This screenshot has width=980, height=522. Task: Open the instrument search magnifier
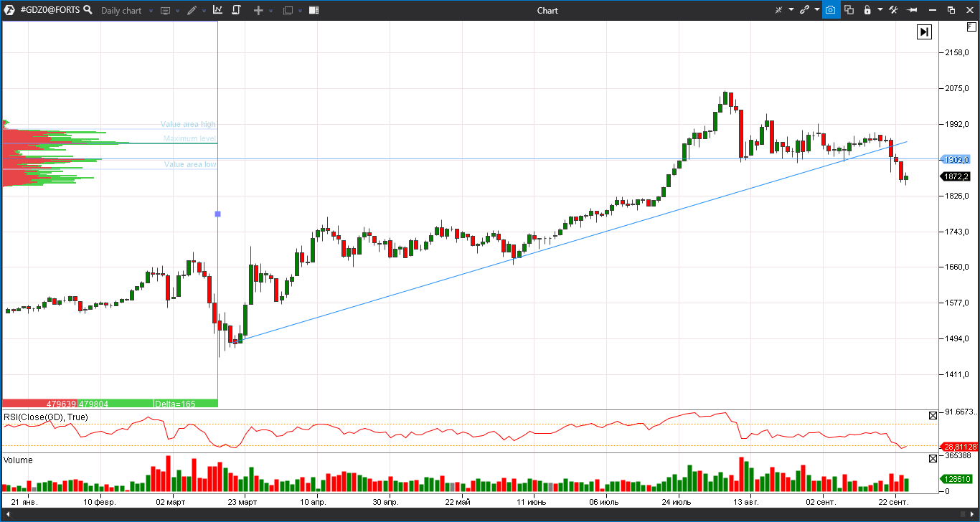(x=88, y=10)
